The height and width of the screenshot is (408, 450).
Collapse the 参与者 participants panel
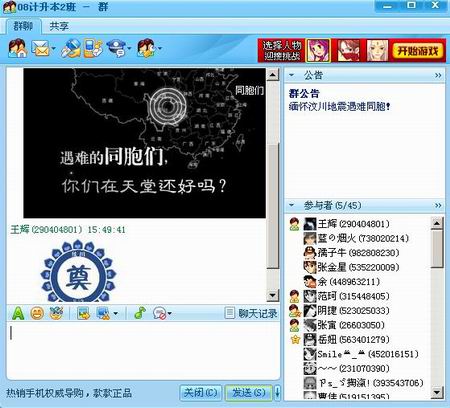(292, 205)
